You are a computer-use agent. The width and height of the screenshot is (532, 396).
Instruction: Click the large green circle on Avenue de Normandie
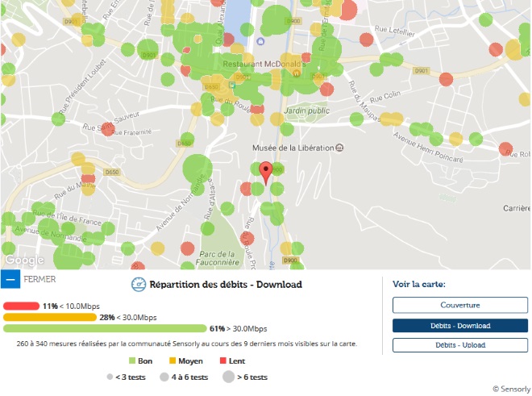pos(196,171)
